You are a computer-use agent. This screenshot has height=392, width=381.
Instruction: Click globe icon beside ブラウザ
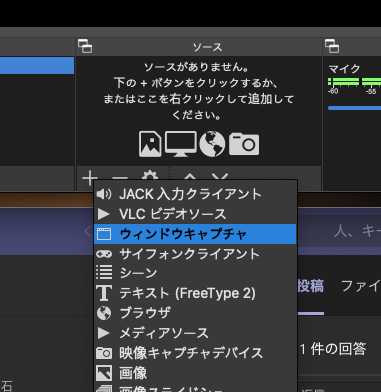click(x=104, y=313)
